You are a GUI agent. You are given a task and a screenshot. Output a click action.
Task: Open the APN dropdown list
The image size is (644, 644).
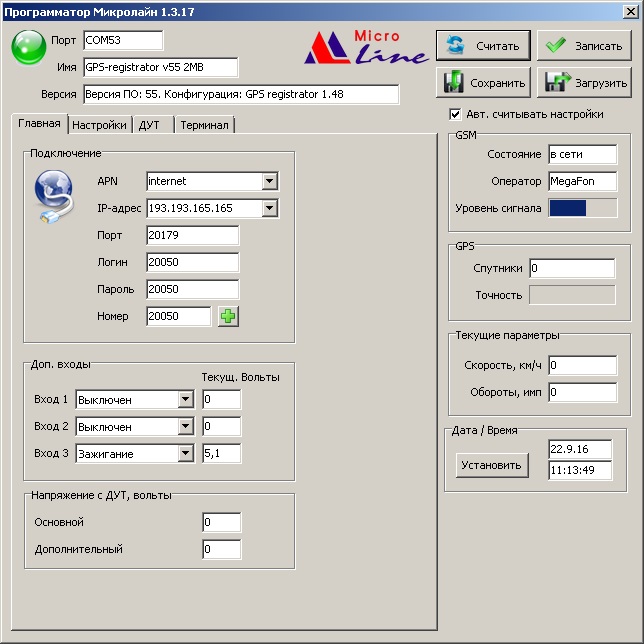pos(269,181)
